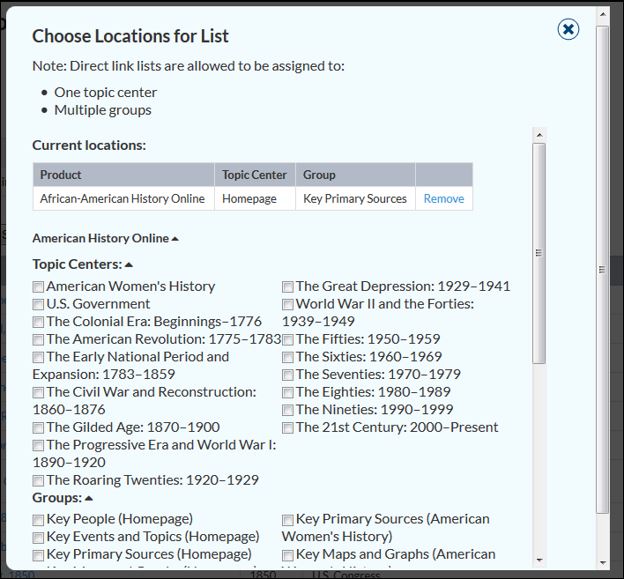The image size is (624, 579).
Task: Click the Current locations label
Action: click(x=89, y=145)
